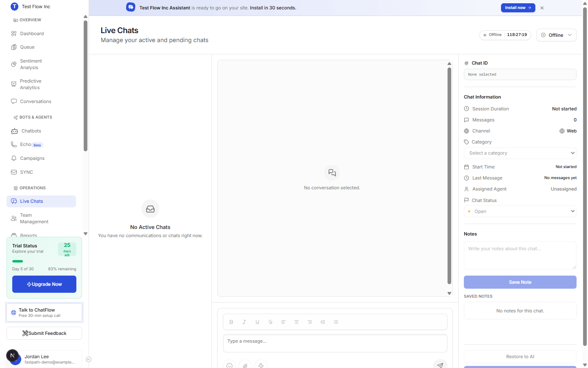Click the No conversation selected chat icon
Viewport: 588px width, 368px height.
(x=332, y=173)
